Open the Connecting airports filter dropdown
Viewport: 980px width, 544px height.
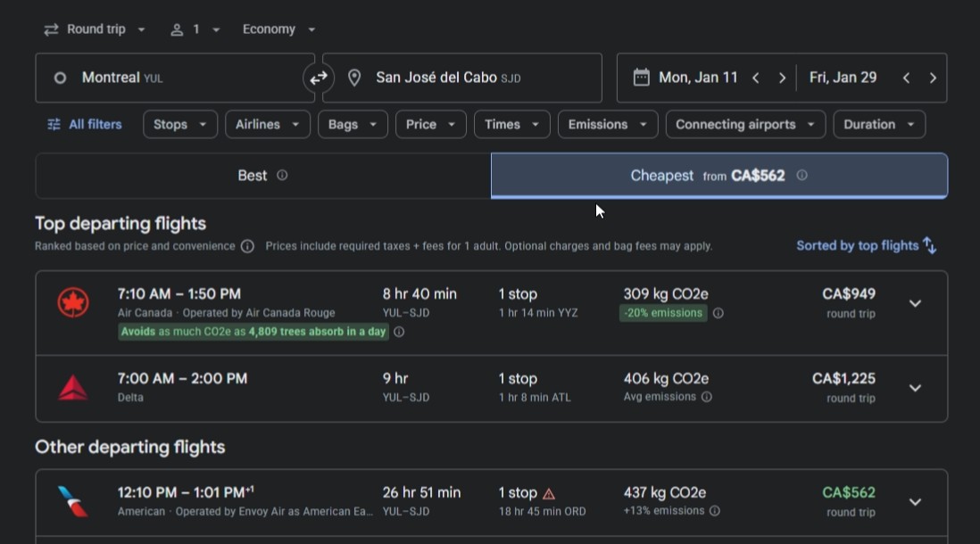pyautogui.click(x=745, y=124)
